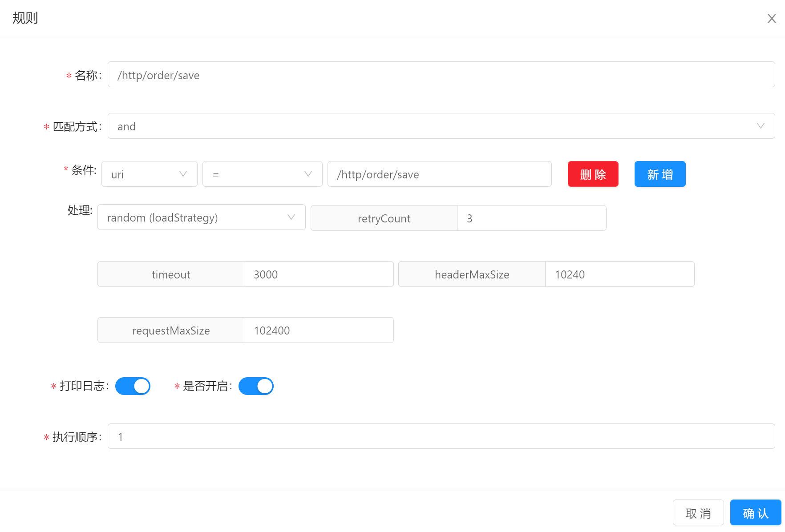Click the blue 新增 button
The height and width of the screenshot is (532, 785).
(660, 174)
